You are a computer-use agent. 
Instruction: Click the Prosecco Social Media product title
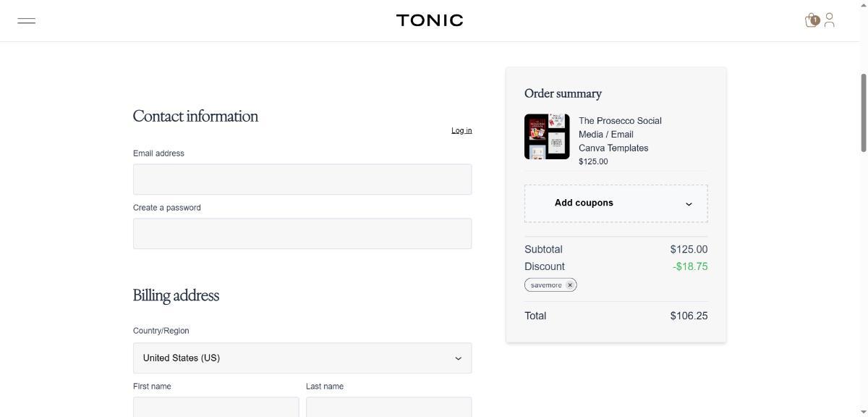(x=620, y=135)
